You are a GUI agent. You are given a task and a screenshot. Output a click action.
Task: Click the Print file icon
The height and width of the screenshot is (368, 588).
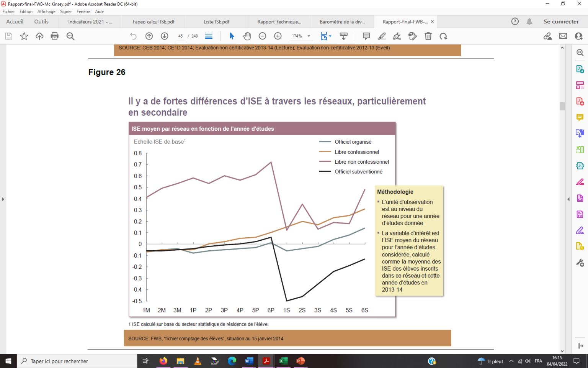pyautogui.click(x=55, y=36)
